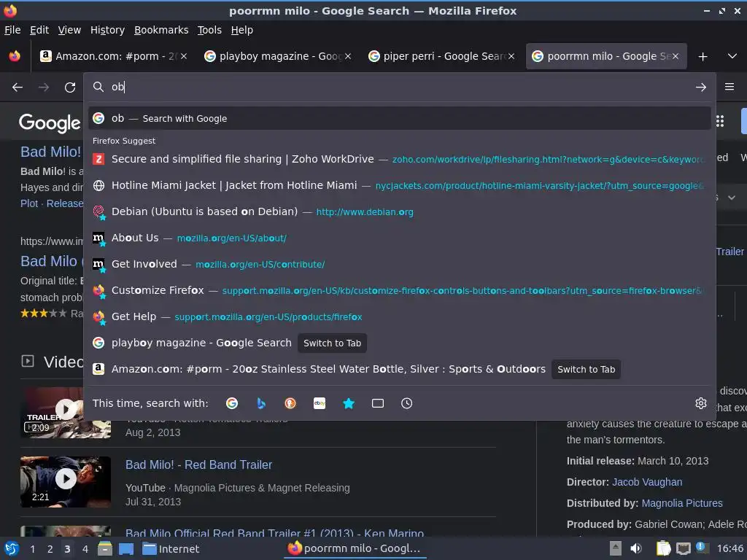
Task: Open Jacob Vaughan director link
Action: click(647, 482)
